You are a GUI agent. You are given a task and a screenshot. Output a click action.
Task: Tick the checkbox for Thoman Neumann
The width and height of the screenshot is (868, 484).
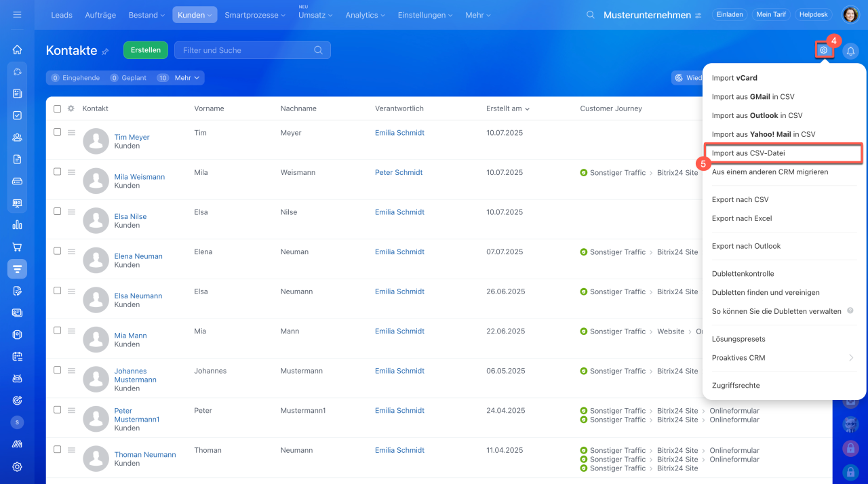[57, 449]
